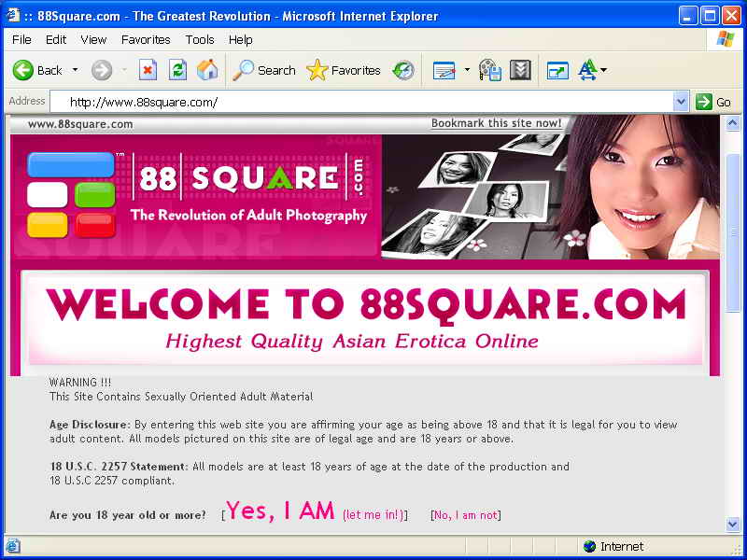Click the 18 U.S.C. 2257 Statement label

[120, 467]
